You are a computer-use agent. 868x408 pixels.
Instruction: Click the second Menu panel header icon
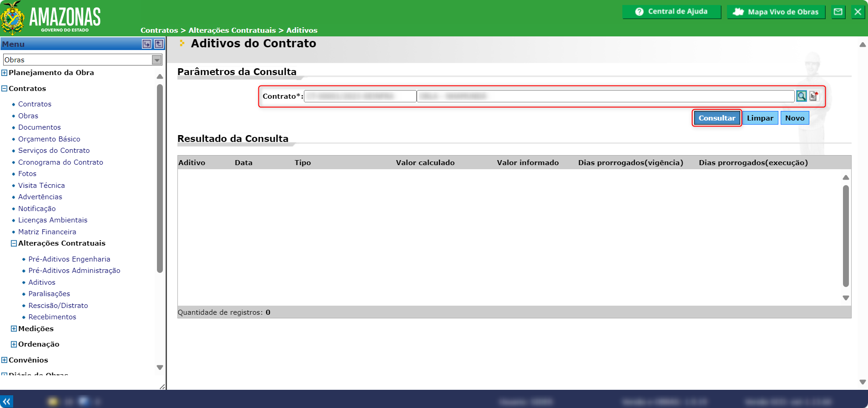tap(159, 44)
